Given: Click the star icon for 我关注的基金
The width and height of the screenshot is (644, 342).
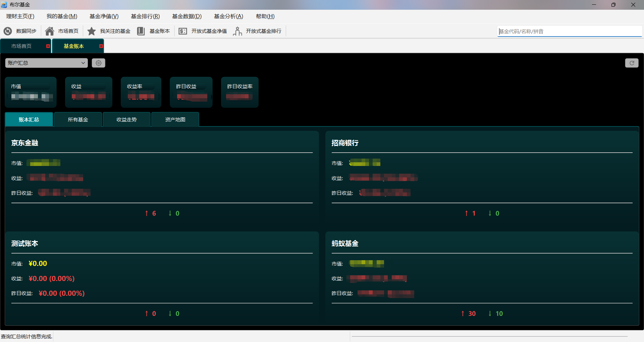Looking at the screenshot, I should [x=92, y=31].
